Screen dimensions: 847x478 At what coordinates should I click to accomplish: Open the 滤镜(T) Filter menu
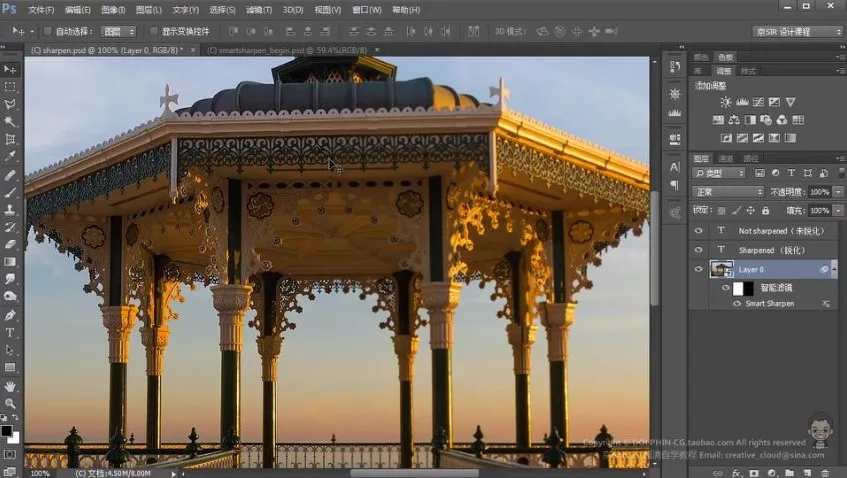(x=258, y=9)
